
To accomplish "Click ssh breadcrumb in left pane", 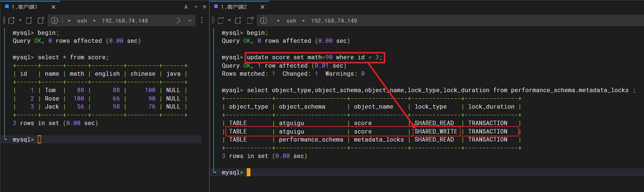I will [82, 21].
